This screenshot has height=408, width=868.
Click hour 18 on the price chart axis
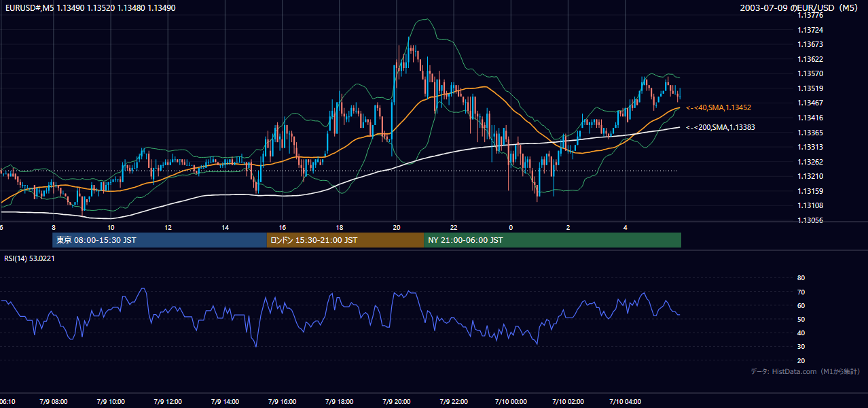point(340,228)
